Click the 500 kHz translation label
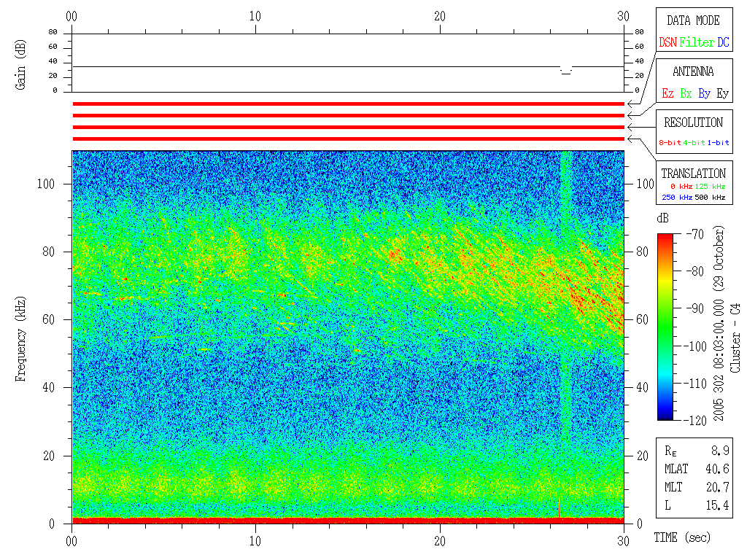Viewport: 747px width, 560px height. tap(710, 197)
